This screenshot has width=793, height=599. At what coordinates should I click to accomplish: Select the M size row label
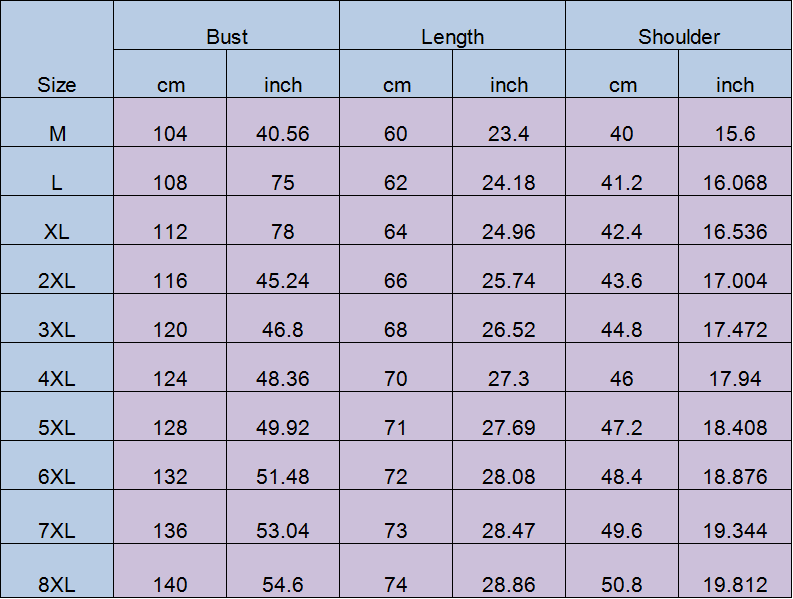(57, 133)
